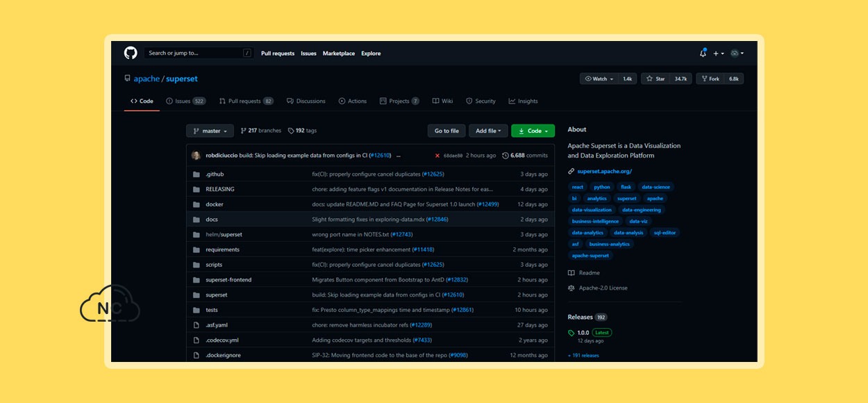This screenshot has height=403, width=868.
Task: Open the superset.apache.org link
Action: coord(604,171)
